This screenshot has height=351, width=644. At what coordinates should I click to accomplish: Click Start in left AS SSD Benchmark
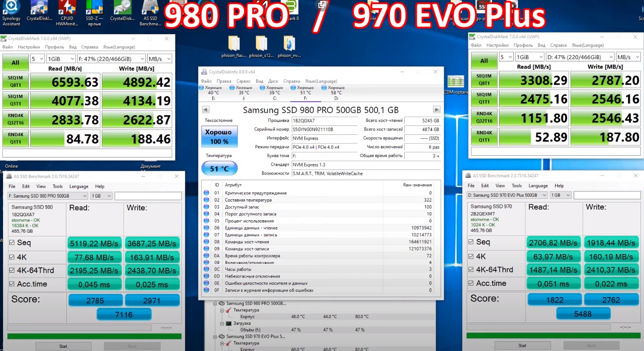point(63,346)
